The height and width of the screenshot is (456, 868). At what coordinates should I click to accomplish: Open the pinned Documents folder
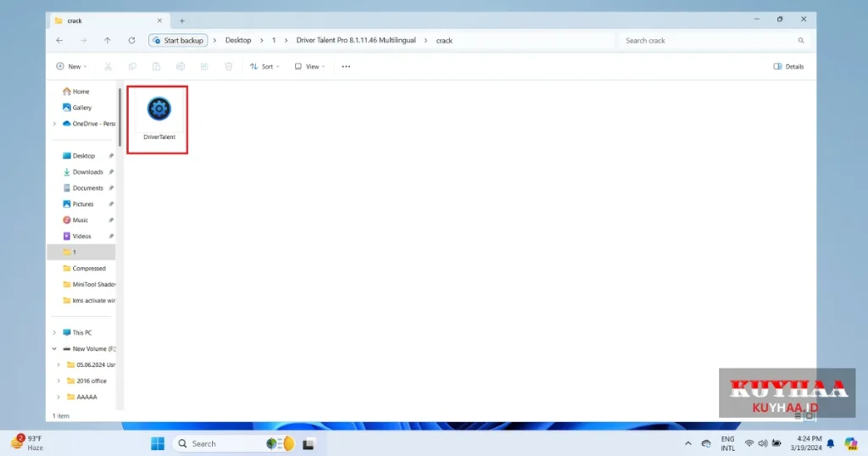point(87,187)
